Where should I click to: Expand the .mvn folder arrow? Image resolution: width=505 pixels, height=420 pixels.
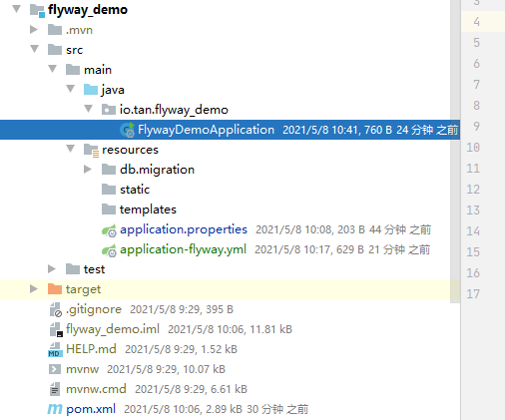click(34, 29)
